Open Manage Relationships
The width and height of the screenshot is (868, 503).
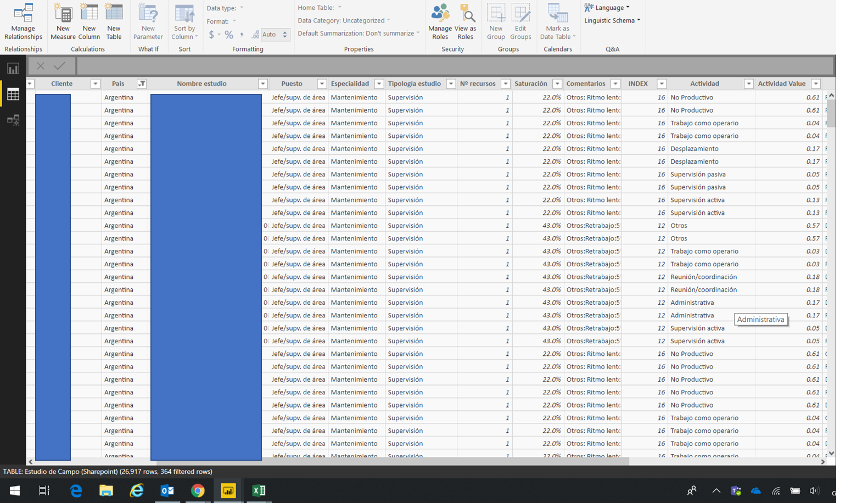pyautogui.click(x=23, y=21)
